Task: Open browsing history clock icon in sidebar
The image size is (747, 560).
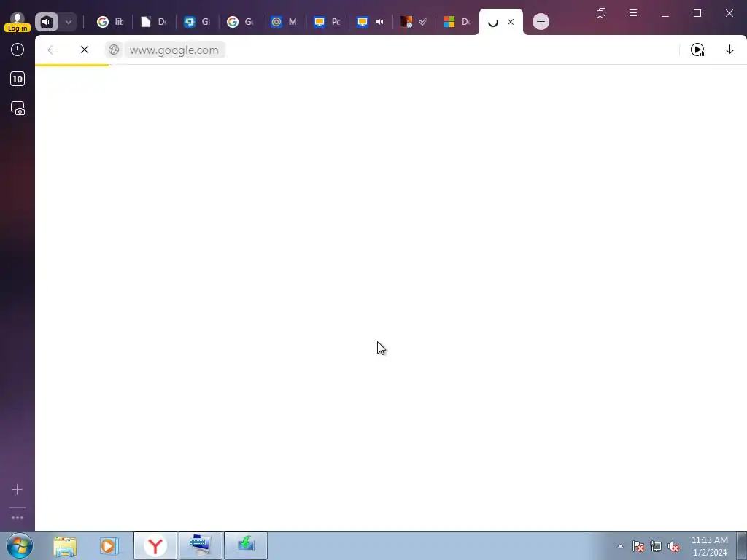Action: coord(18,50)
